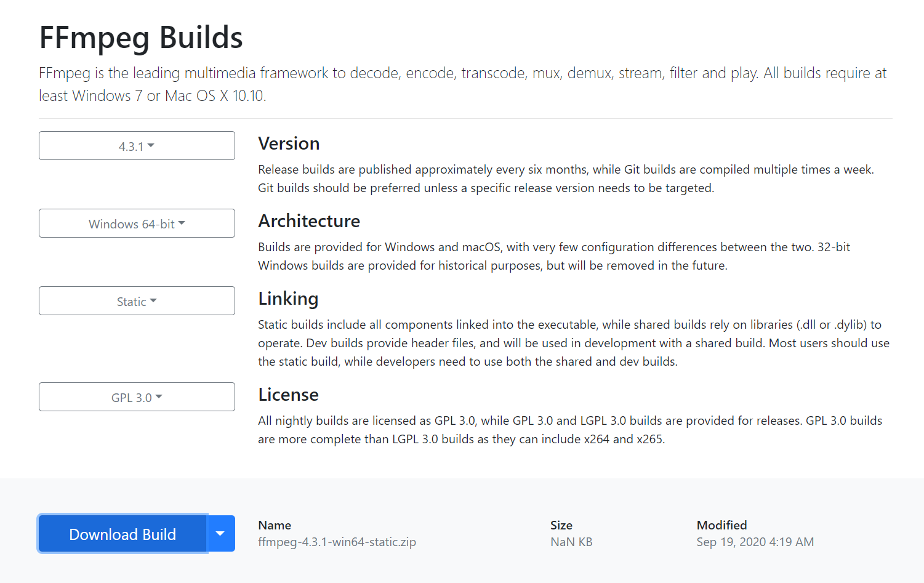Open the Windows 64-bit architecture dropdown
The height and width of the screenshot is (583, 924).
coord(137,223)
